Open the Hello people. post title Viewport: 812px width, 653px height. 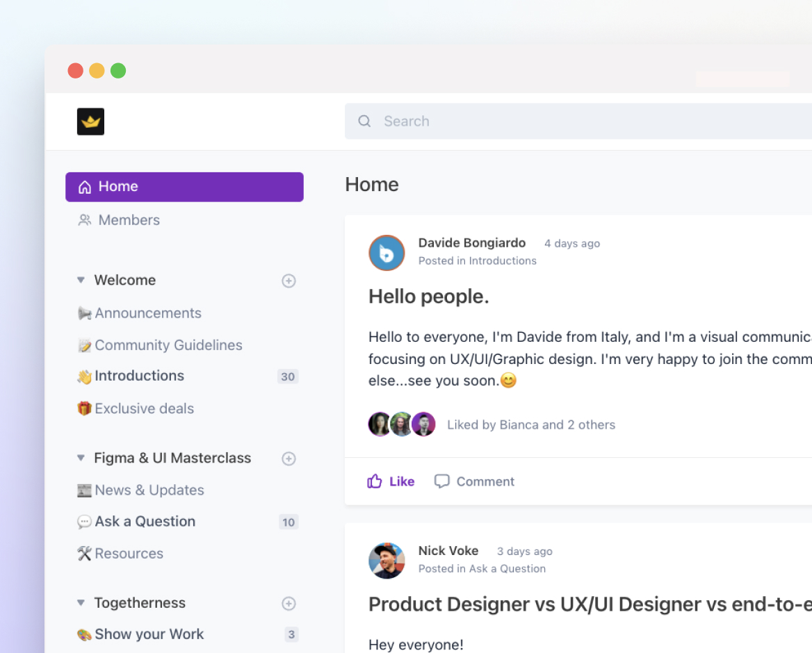(428, 297)
